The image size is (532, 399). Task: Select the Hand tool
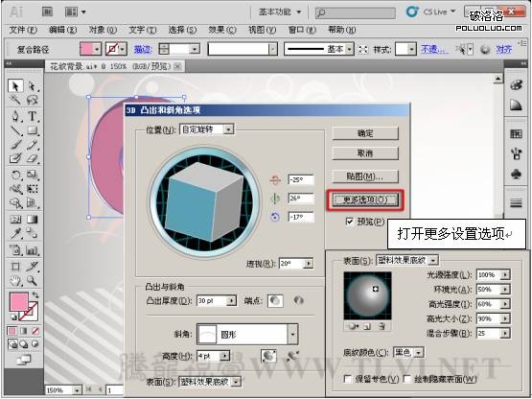[15, 280]
